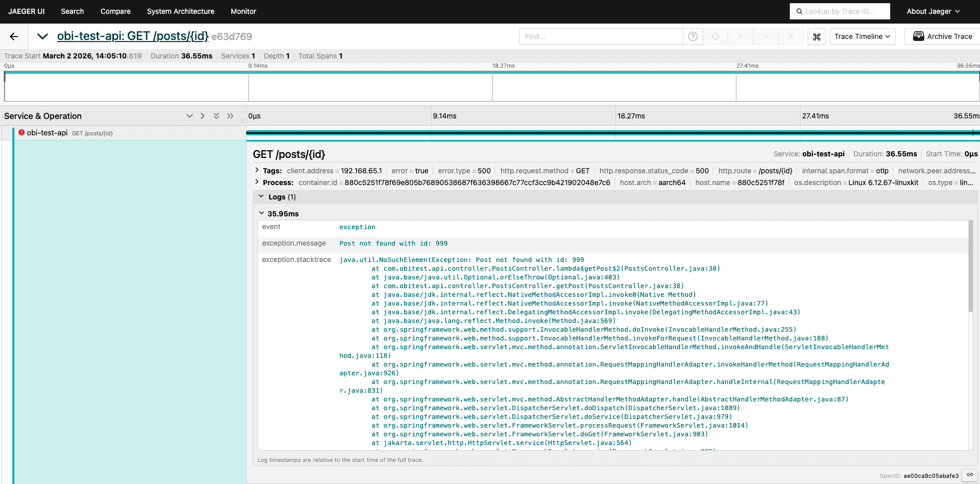Image resolution: width=980 pixels, height=484 pixels.
Task: Open the Trace Timeline view dropdown
Action: [x=863, y=36]
